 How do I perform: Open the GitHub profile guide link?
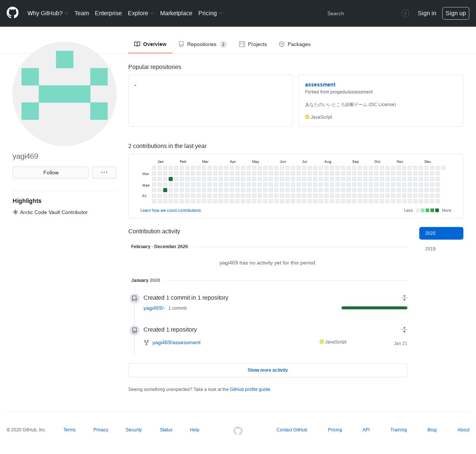[250, 389]
